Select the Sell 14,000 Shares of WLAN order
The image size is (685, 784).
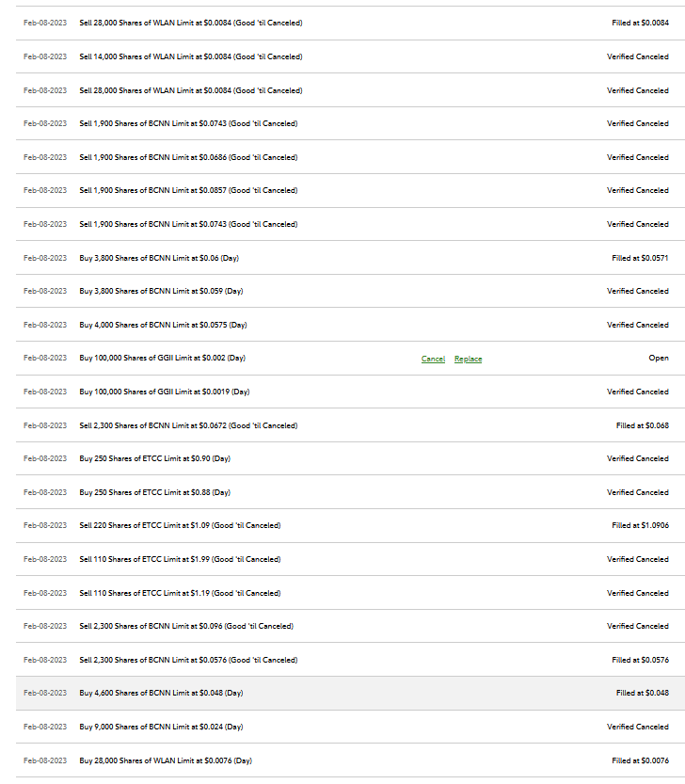(x=191, y=57)
